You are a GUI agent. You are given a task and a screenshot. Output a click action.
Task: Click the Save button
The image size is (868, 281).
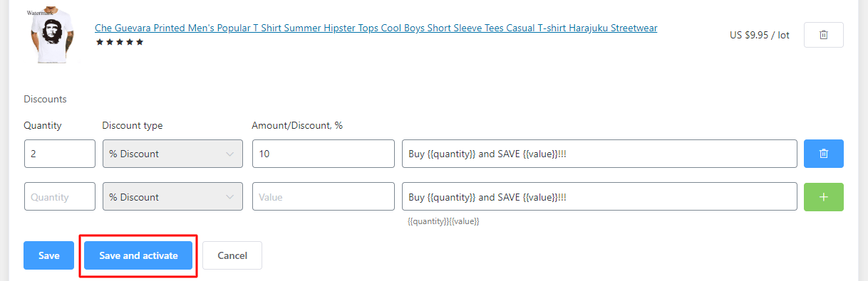pos(48,255)
